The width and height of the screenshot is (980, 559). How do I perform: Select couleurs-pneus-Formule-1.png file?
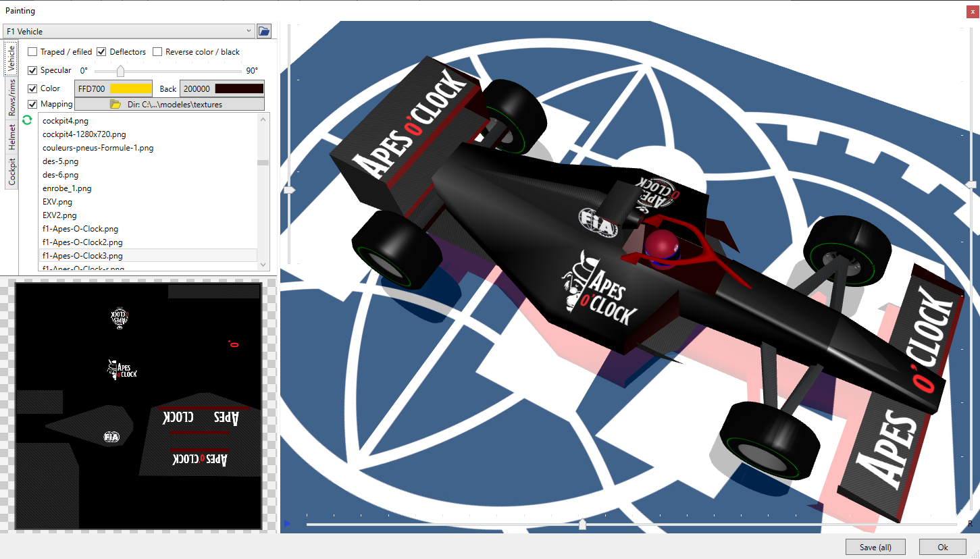[x=148, y=148]
